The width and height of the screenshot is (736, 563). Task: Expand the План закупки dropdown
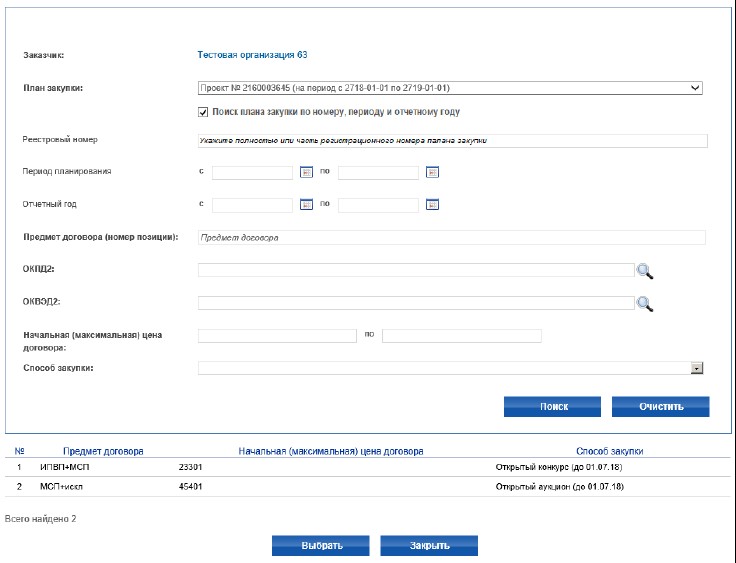(695, 88)
